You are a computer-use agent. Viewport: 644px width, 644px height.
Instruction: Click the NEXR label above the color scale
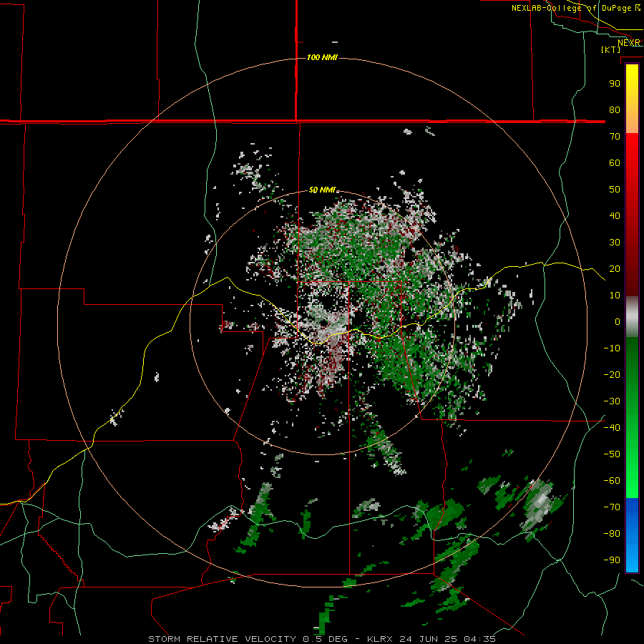(629, 43)
